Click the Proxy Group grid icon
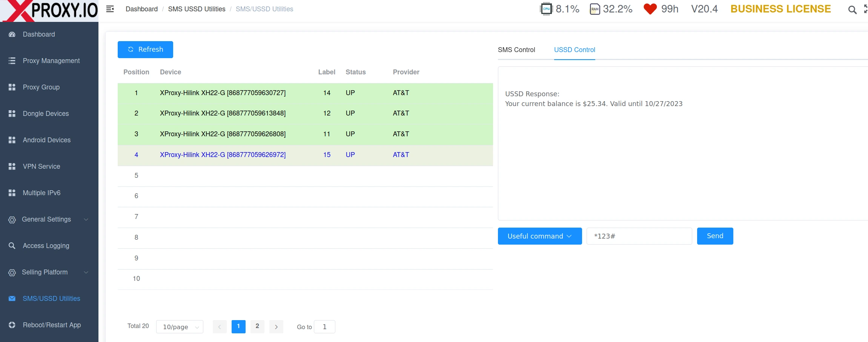This screenshot has width=868, height=342. (x=12, y=87)
